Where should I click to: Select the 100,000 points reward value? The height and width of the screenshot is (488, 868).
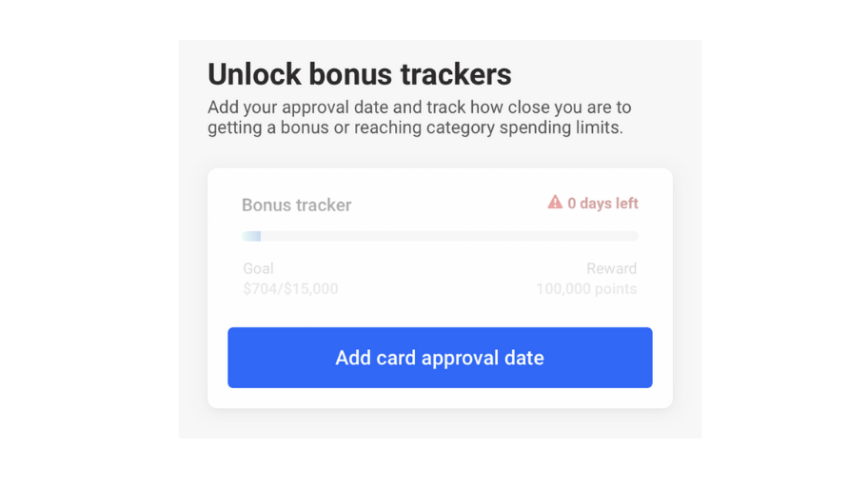pyautogui.click(x=586, y=288)
